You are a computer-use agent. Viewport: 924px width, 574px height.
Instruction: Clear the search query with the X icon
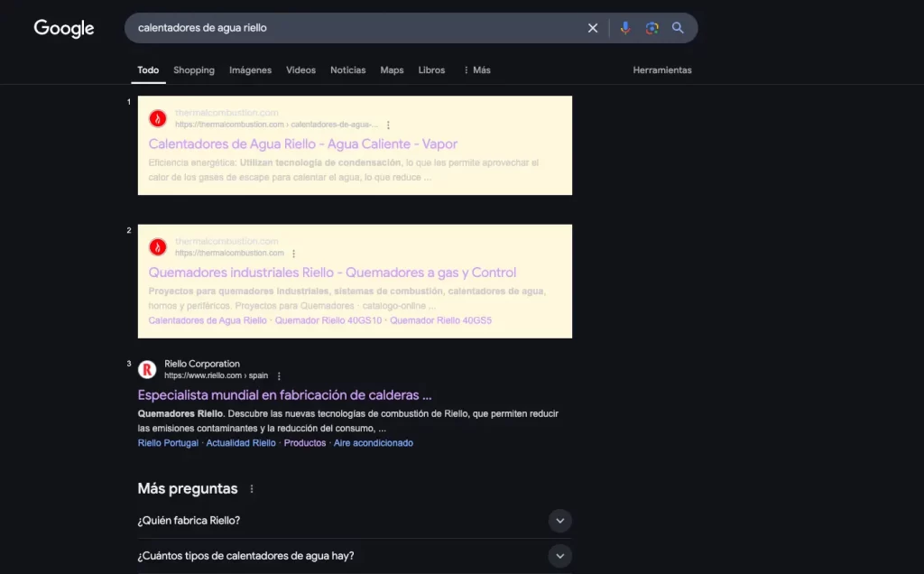pos(593,28)
